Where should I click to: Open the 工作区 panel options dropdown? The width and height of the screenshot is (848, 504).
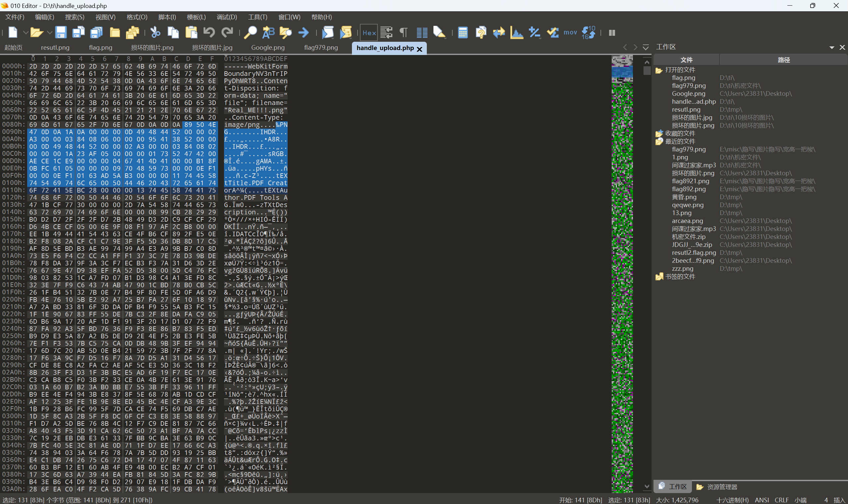point(832,47)
